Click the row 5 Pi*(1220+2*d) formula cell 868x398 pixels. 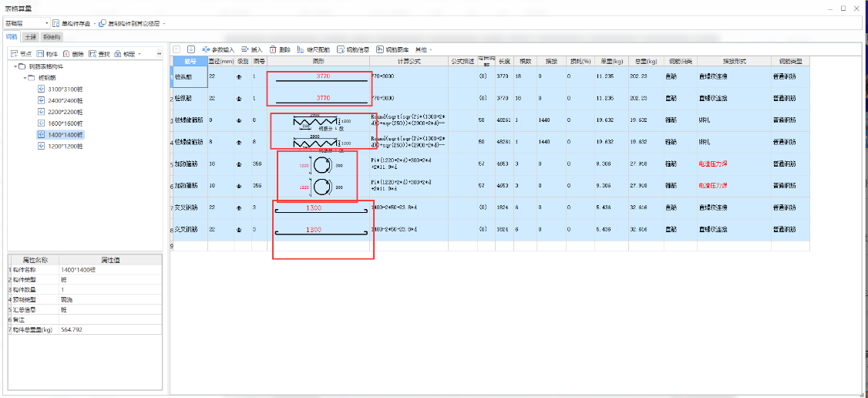point(409,164)
